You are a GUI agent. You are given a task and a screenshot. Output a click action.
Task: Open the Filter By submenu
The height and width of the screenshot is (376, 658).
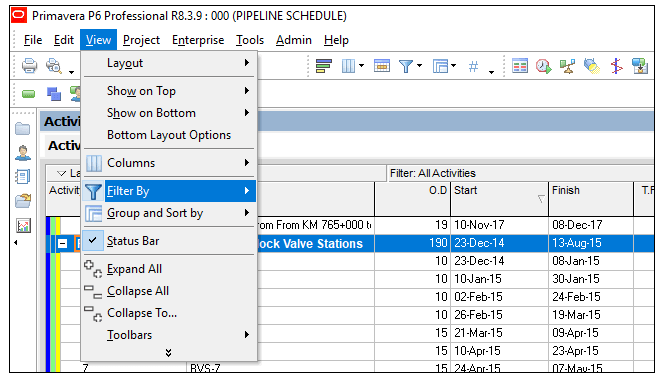169,191
